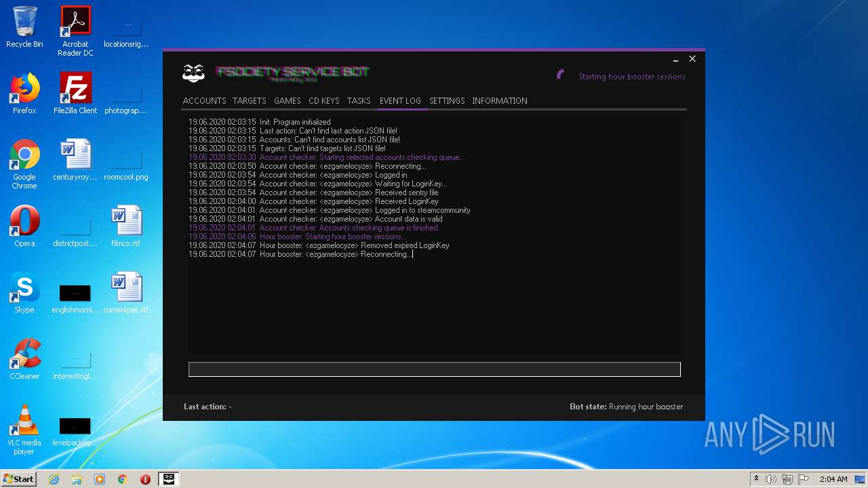Close the Fsociety Service Bot window

[692, 59]
